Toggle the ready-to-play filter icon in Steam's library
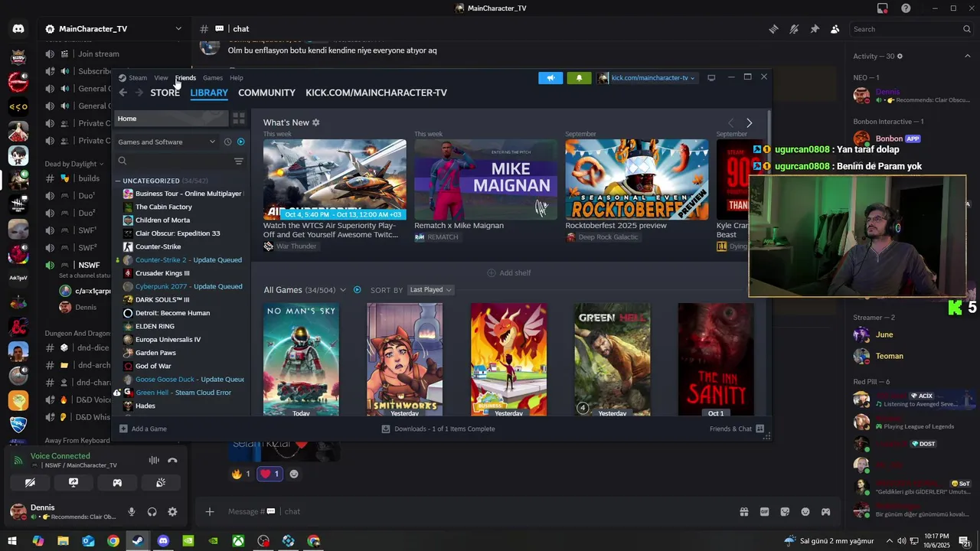Screen dimensions: 980x551 [x=240, y=142]
